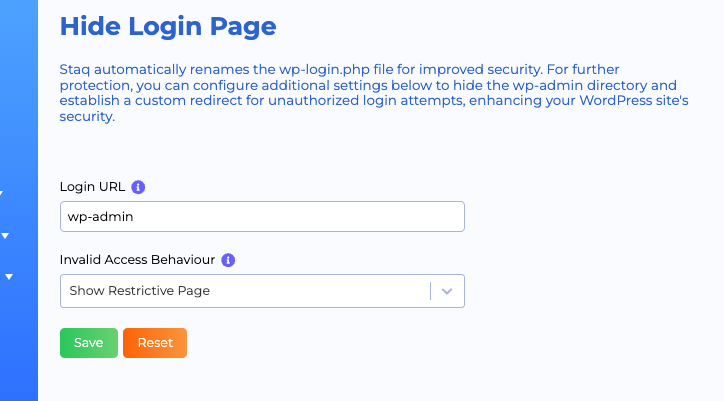The width and height of the screenshot is (724, 401).
Task: Expand the middle sidebar arrow
Action: tap(5, 236)
